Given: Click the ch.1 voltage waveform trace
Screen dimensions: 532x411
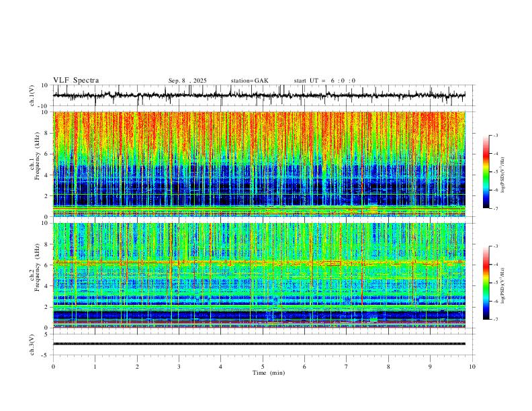Looking at the screenshot, I should [x=259, y=95].
